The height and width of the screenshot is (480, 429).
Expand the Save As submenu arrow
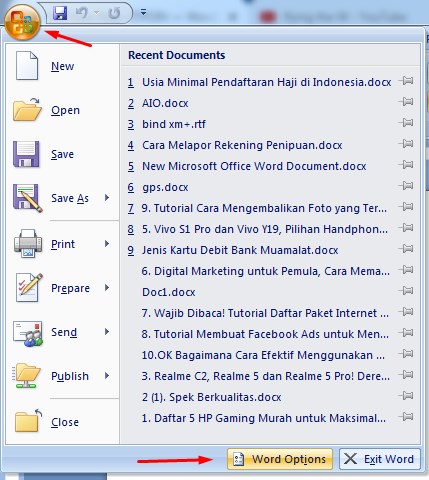point(107,198)
